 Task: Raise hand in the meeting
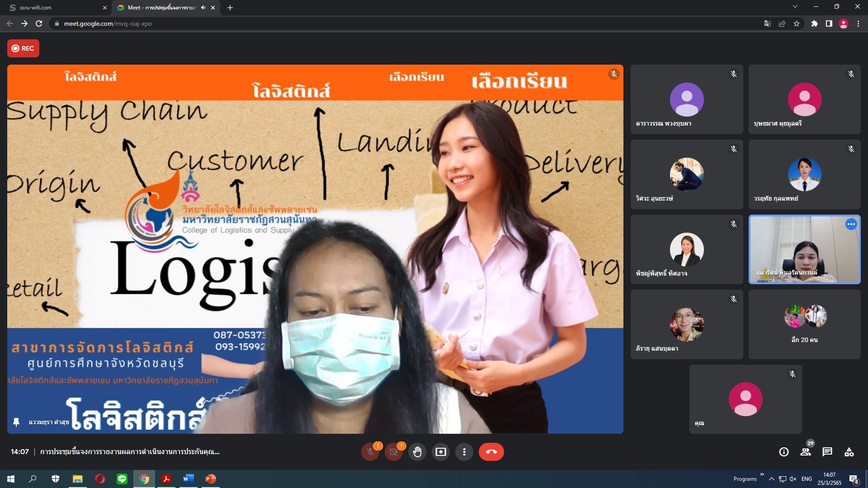[x=417, y=452]
